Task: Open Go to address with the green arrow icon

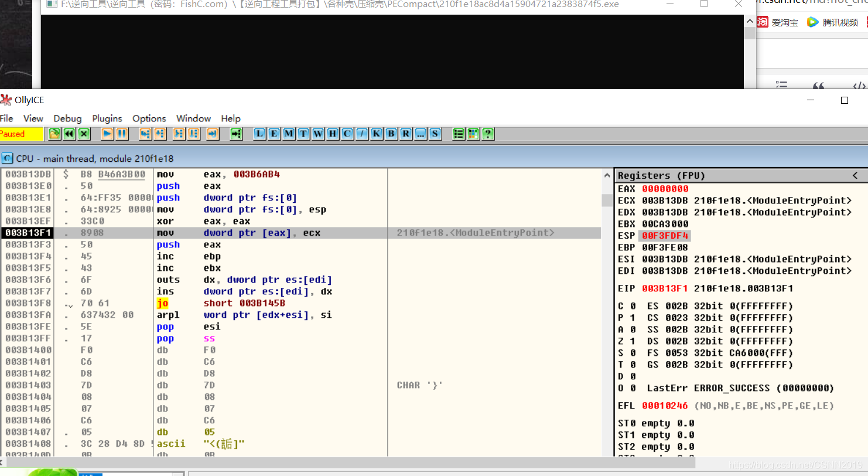Action: click(236, 134)
